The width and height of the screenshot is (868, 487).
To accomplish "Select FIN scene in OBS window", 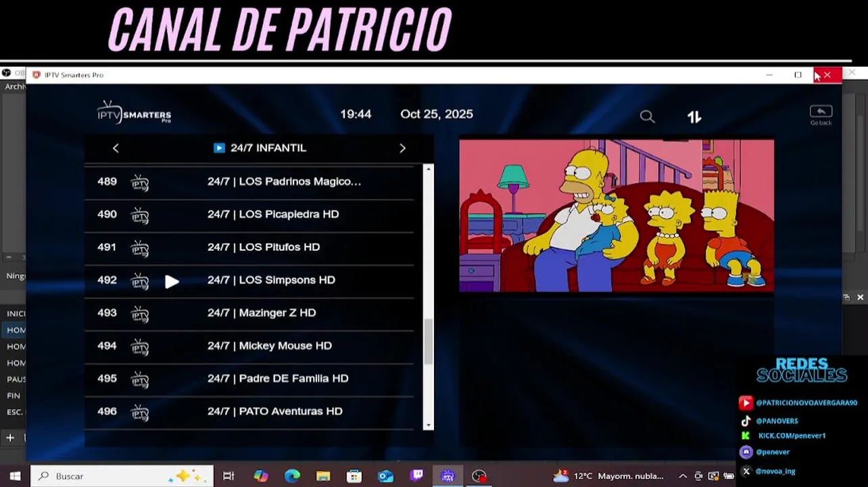I will pyautogui.click(x=14, y=396).
